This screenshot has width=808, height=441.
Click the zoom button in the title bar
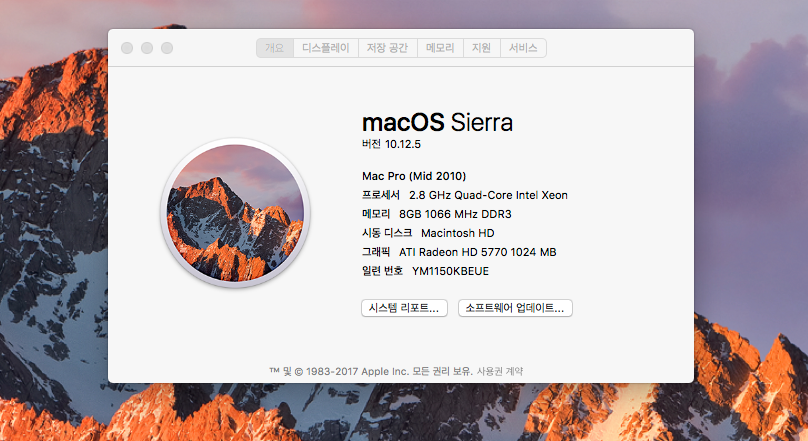click(x=167, y=48)
